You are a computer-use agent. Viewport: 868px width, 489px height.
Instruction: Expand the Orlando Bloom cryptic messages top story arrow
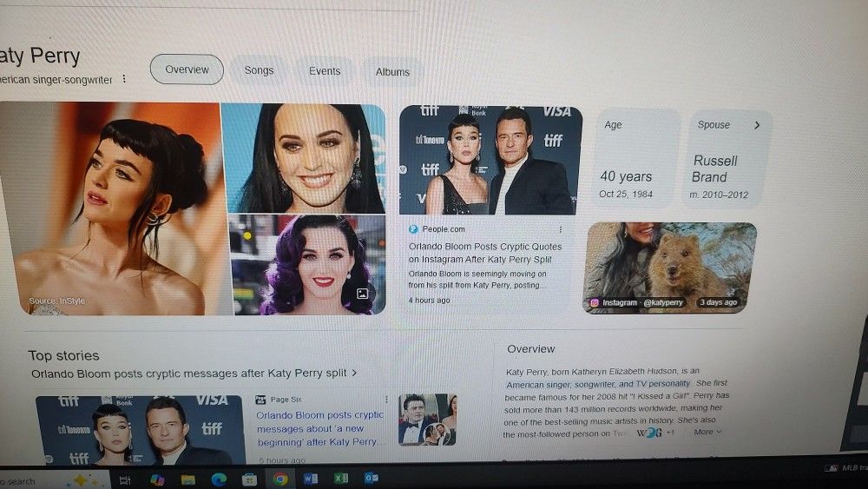[354, 373]
